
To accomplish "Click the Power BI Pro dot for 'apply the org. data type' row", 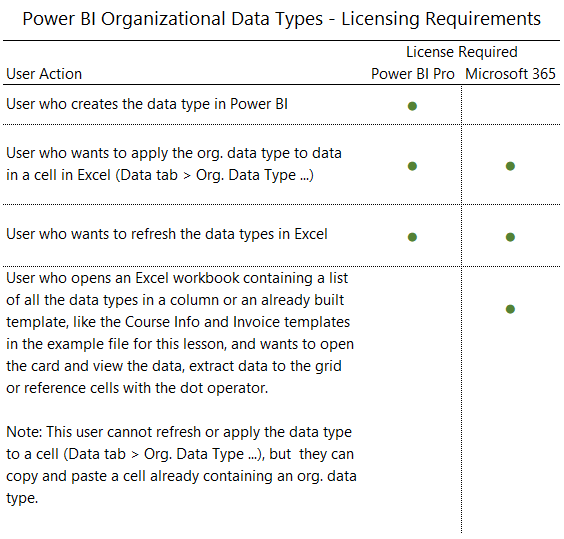I will 412,166.
